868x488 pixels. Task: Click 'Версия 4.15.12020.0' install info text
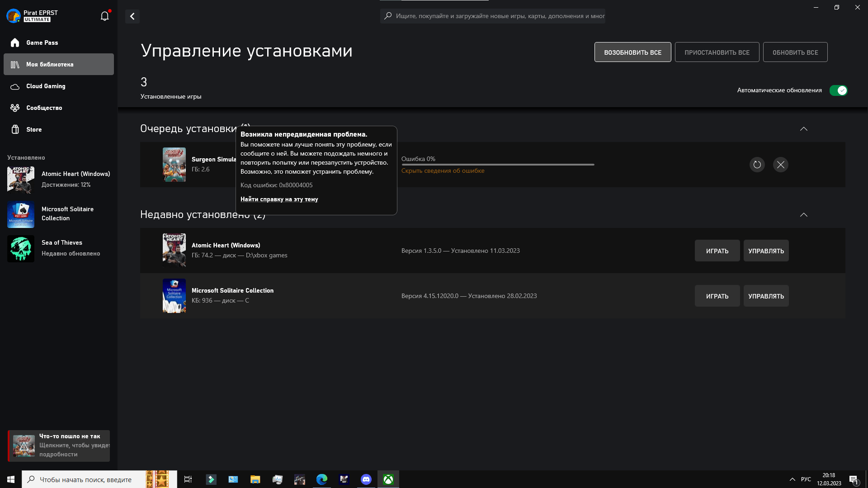pos(469,296)
